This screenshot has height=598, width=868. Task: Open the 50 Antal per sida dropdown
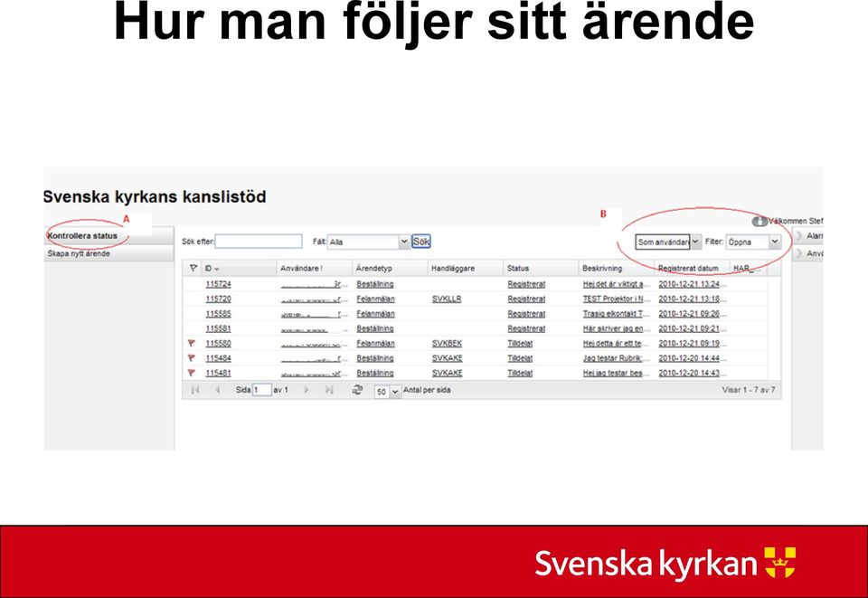click(x=388, y=392)
